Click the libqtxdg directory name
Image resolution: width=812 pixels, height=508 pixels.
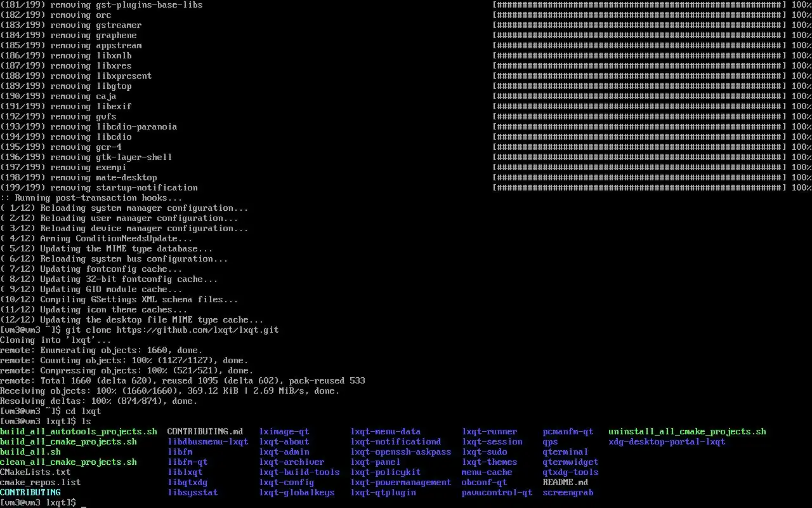[188, 483]
